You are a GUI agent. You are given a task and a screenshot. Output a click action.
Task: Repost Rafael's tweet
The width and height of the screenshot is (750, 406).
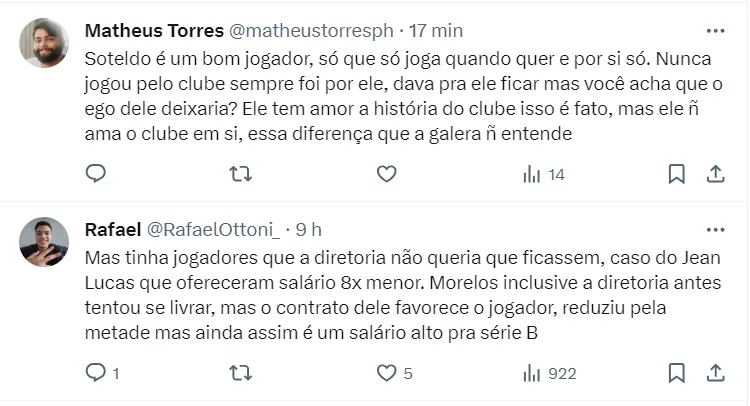pos(241,373)
